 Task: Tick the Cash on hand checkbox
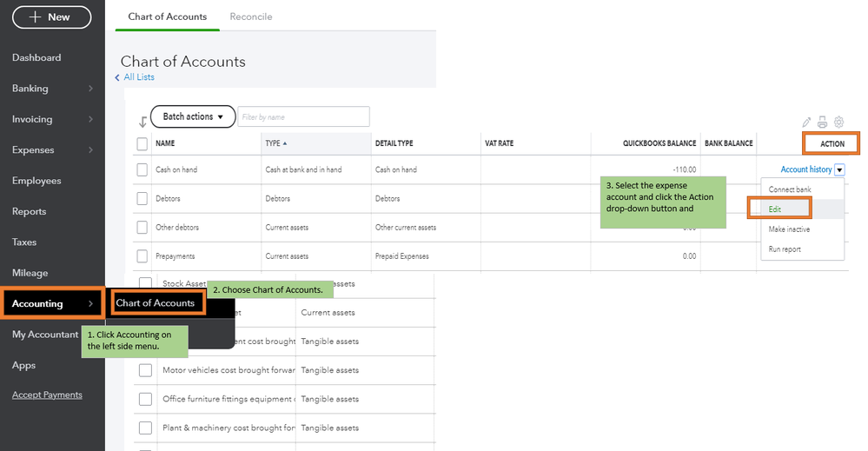pos(142,169)
